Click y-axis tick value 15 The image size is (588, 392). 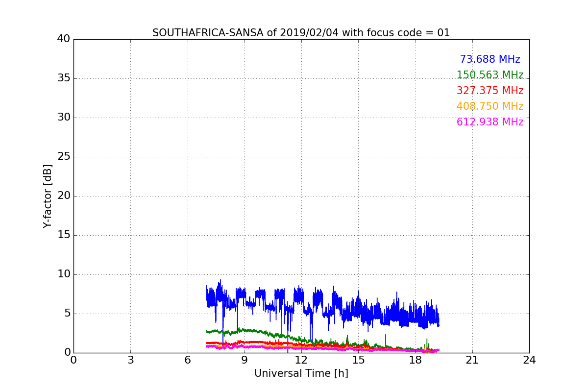click(x=64, y=235)
